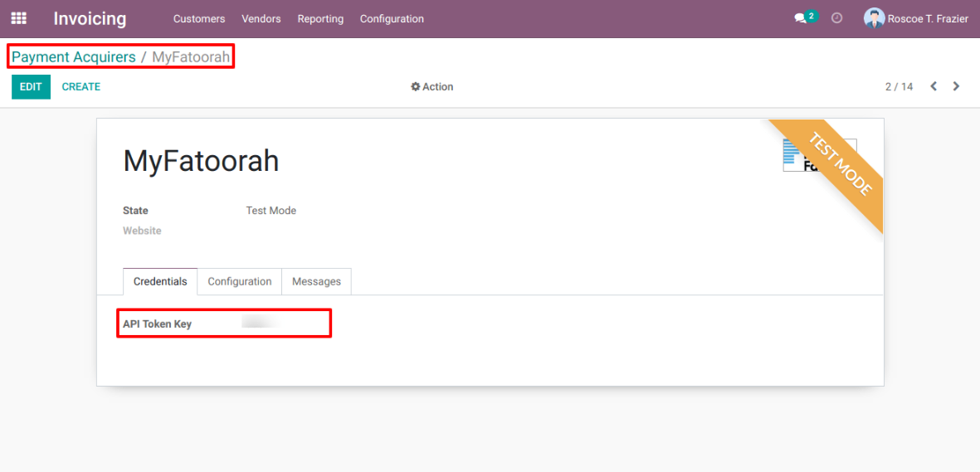Open the Vendors menu
980x472 pixels.
click(261, 19)
